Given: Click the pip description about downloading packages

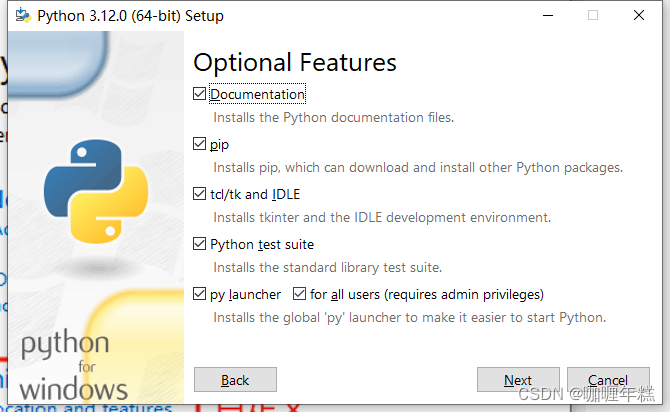Looking at the screenshot, I should tap(418, 168).
